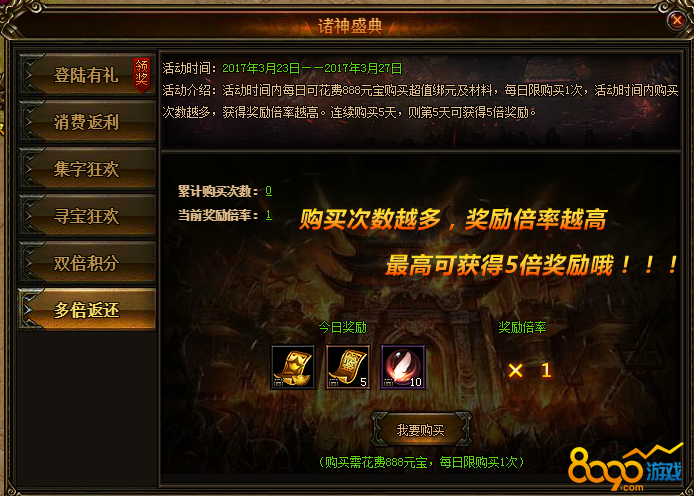Click the 累计购买次数 value 0 link
Image resolution: width=694 pixels, height=496 pixels.
268,191
